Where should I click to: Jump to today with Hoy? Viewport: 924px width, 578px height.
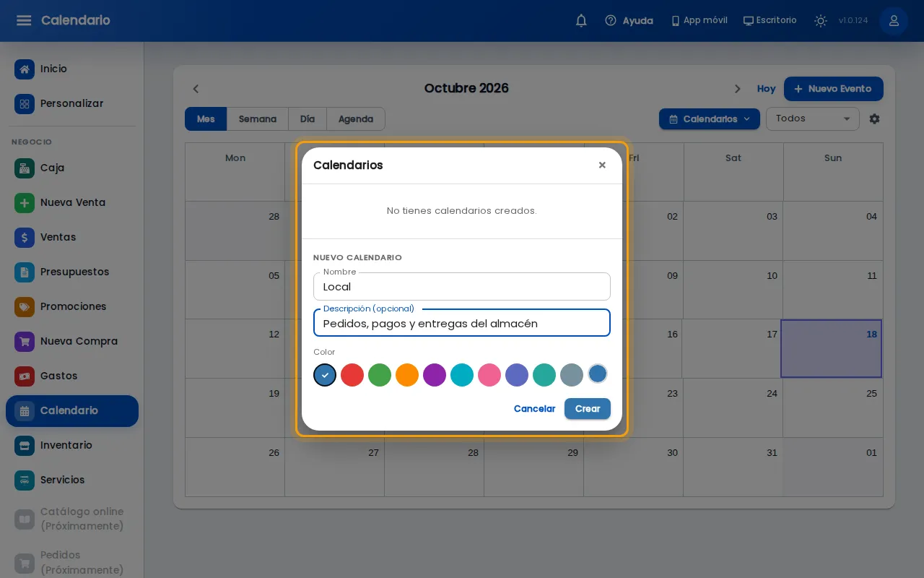click(x=766, y=89)
